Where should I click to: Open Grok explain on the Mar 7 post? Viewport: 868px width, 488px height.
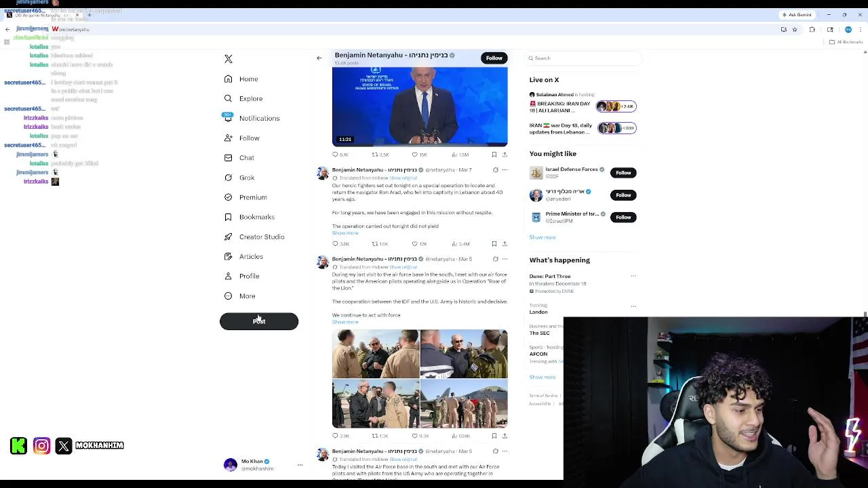coord(495,170)
